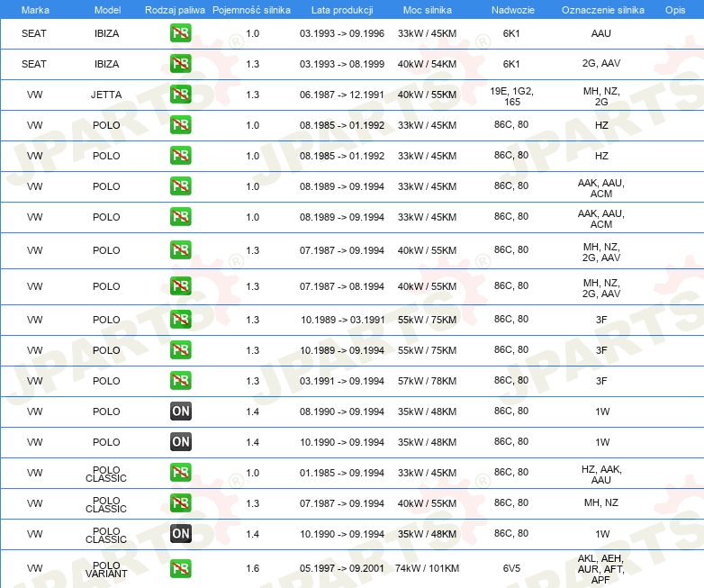Image resolution: width=704 pixels, height=588 pixels.
Task: Click the Oznaczenie silnika column header
Action: click(x=603, y=10)
